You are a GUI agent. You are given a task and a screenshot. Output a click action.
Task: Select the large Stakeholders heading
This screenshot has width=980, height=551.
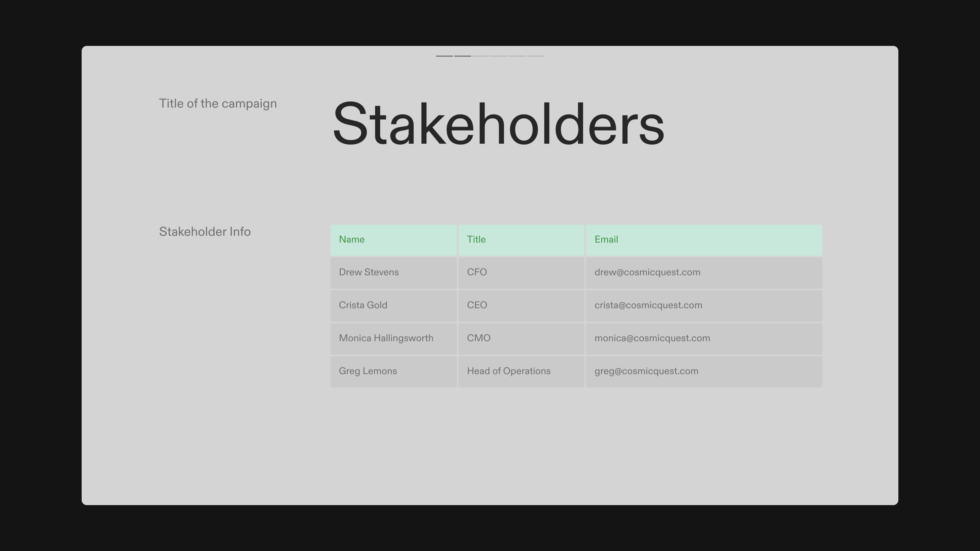(498, 123)
